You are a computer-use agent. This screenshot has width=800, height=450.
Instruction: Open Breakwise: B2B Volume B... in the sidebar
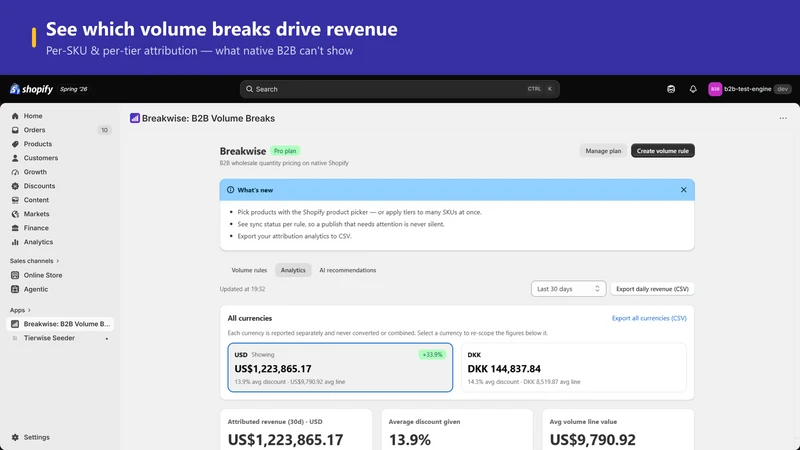[x=60, y=324]
